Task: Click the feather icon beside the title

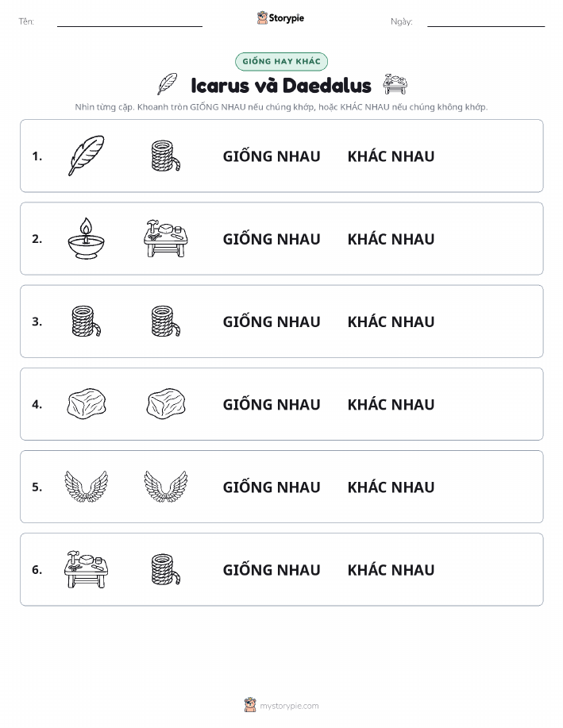Action: 168,84
